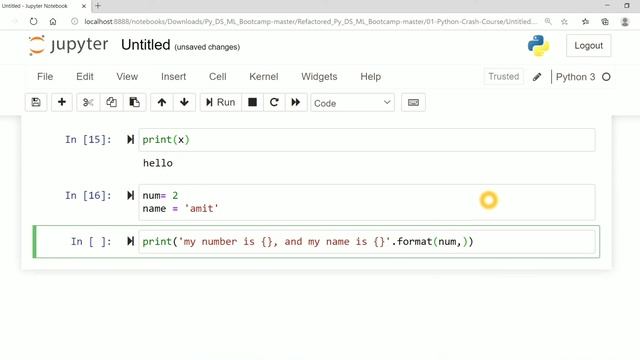Click inside the num= 2 code cell
Image resolution: width=640 pixels, height=360 pixels.
coord(367,202)
